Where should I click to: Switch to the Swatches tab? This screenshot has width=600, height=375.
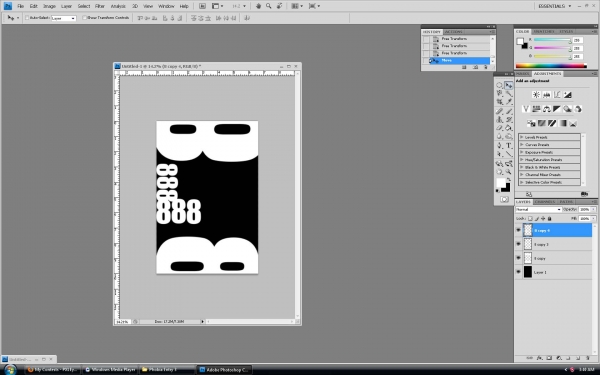544,31
